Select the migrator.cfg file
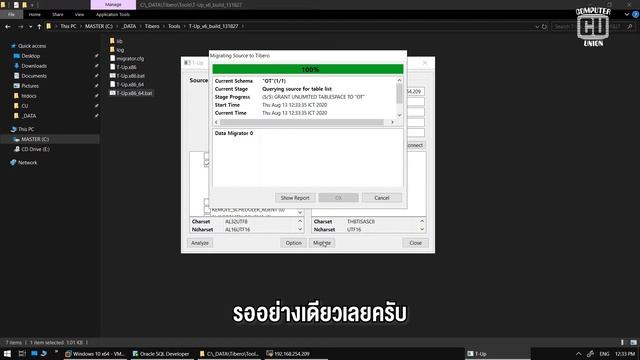 coord(127,58)
